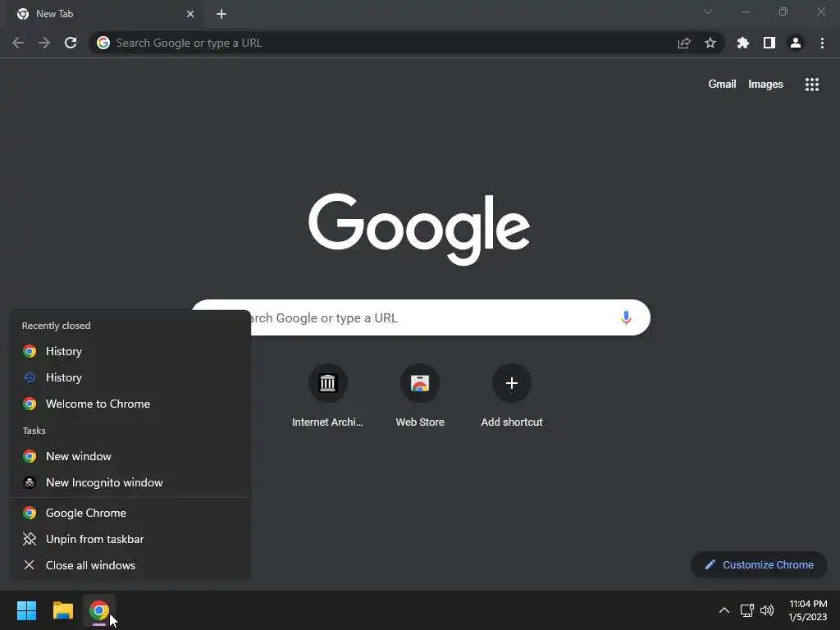
Task: Open the Gmail link
Action: [722, 84]
